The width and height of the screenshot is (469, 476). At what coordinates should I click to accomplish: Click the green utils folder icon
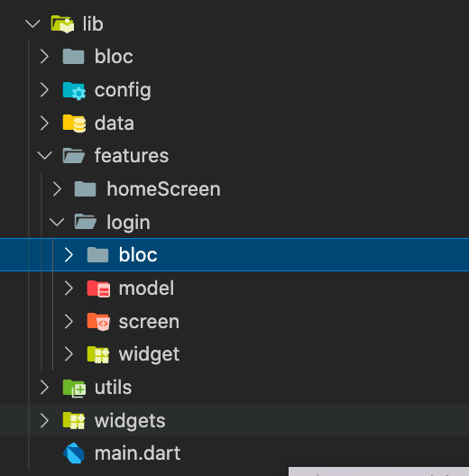click(74, 388)
